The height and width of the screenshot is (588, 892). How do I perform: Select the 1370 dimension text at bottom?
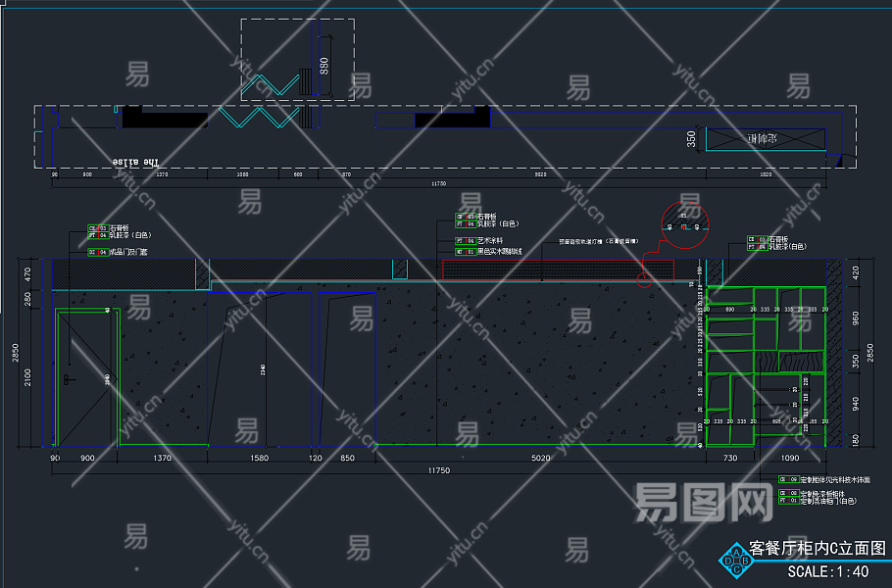pyautogui.click(x=162, y=458)
